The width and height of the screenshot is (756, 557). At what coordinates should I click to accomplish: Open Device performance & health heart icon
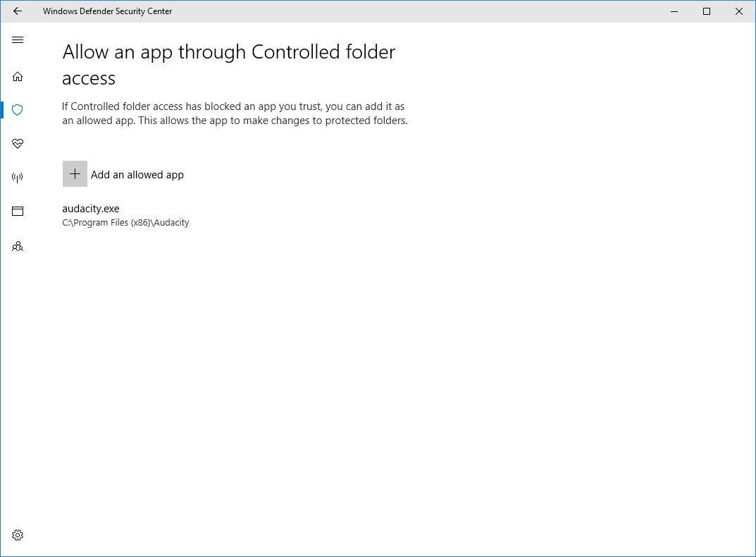pos(18,144)
